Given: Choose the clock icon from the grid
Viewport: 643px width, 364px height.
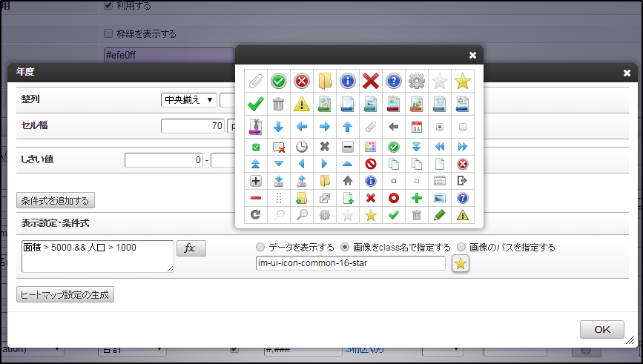Looking at the screenshot, I should tap(302, 147).
